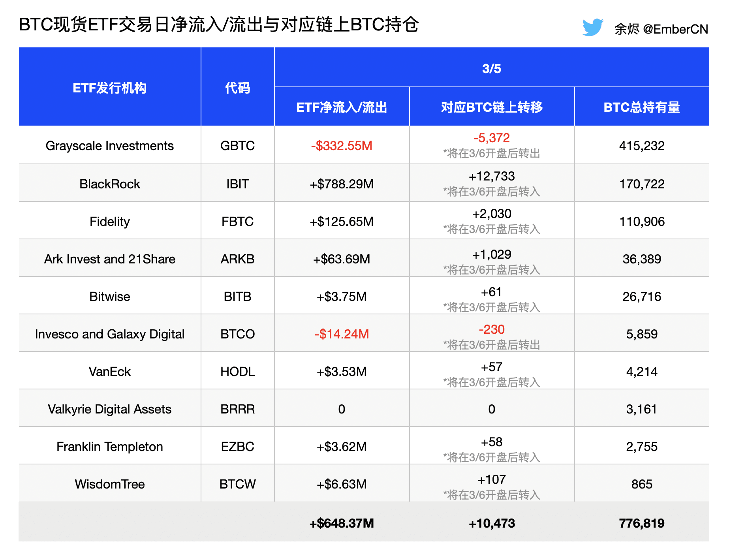Click the ARKB ticker cell
The width and height of the screenshot is (729, 560).
point(237,259)
